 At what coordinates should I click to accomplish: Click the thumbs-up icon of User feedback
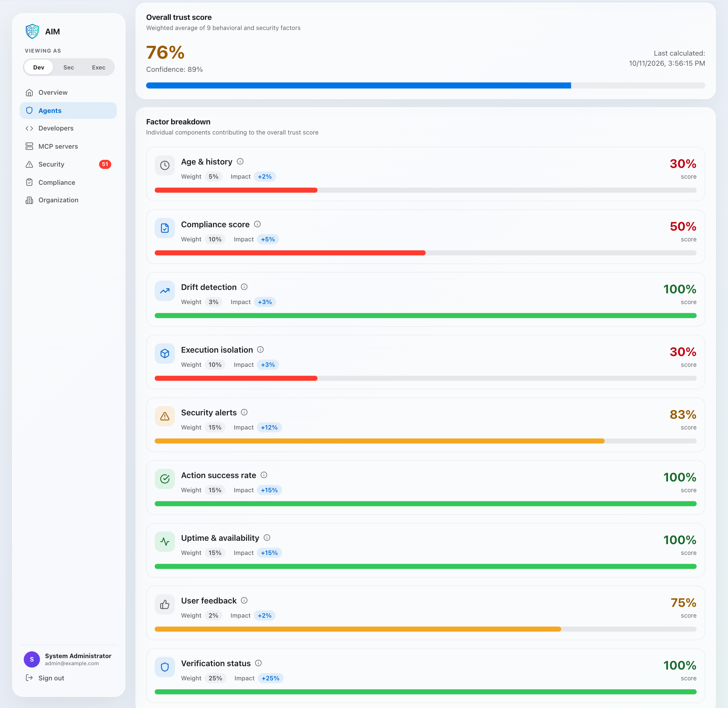[x=165, y=604]
